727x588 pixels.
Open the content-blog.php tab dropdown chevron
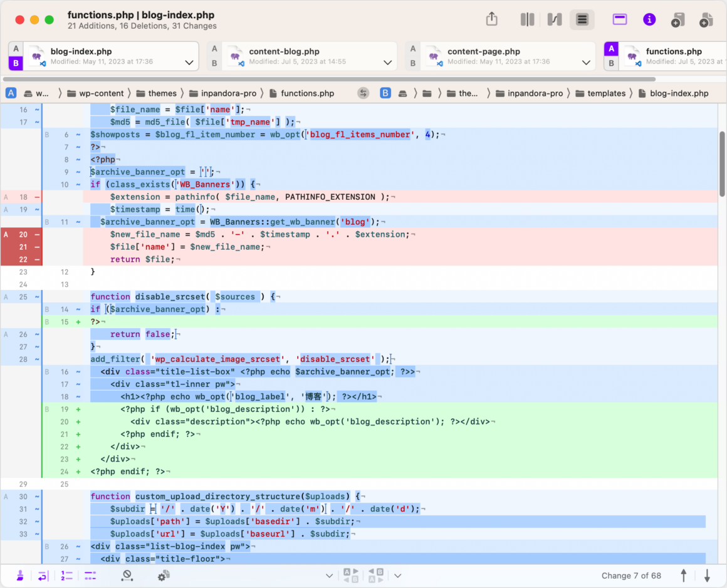click(x=387, y=63)
